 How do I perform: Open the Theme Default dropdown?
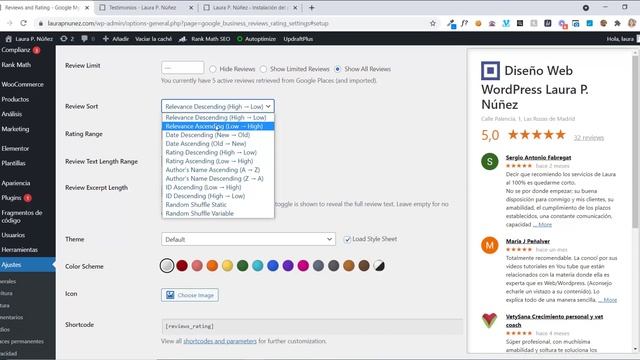click(x=248, y=239)
